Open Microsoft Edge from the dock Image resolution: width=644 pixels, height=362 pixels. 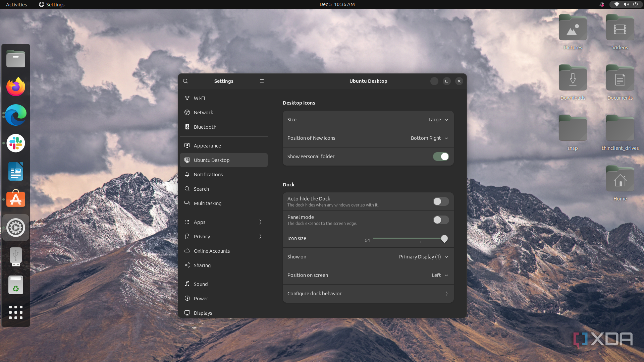coord(16,115)
